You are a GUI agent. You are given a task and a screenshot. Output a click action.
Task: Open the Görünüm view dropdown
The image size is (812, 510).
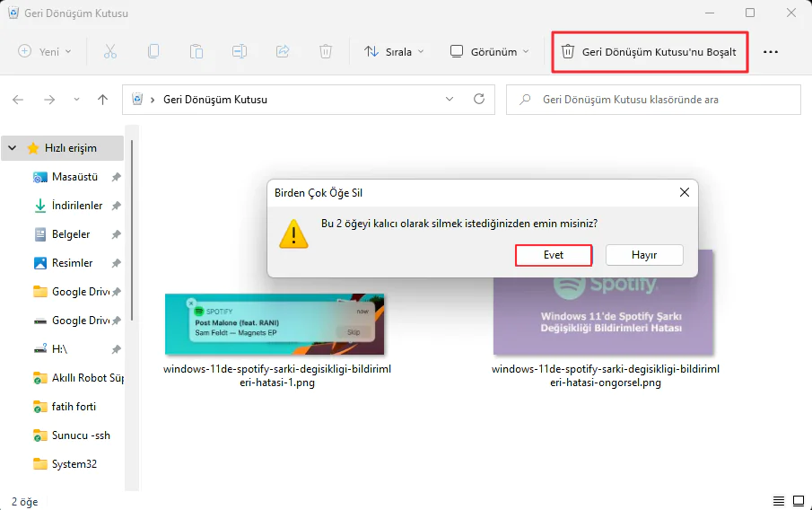point(490,51)
